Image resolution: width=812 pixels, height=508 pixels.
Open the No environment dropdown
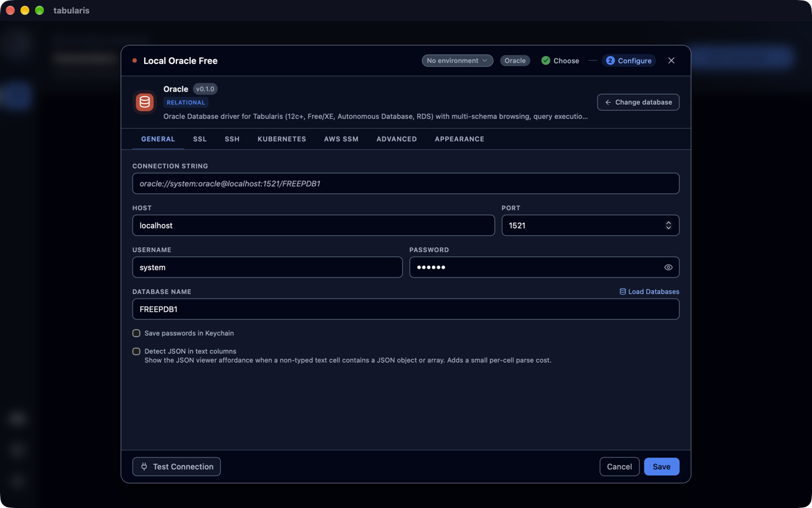(457, 61)
